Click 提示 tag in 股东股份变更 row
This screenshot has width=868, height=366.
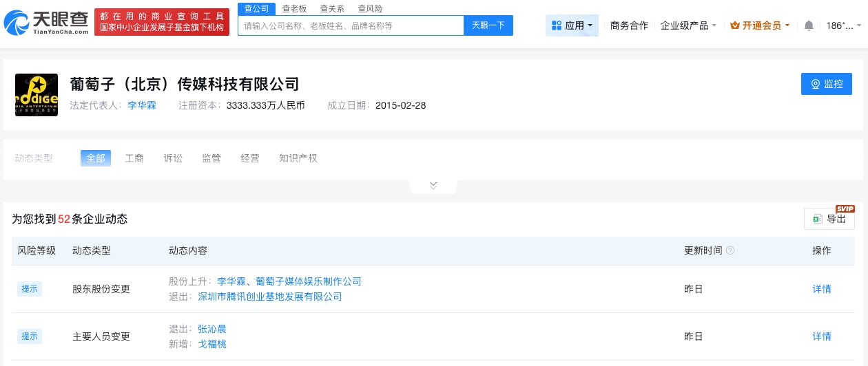30,289
